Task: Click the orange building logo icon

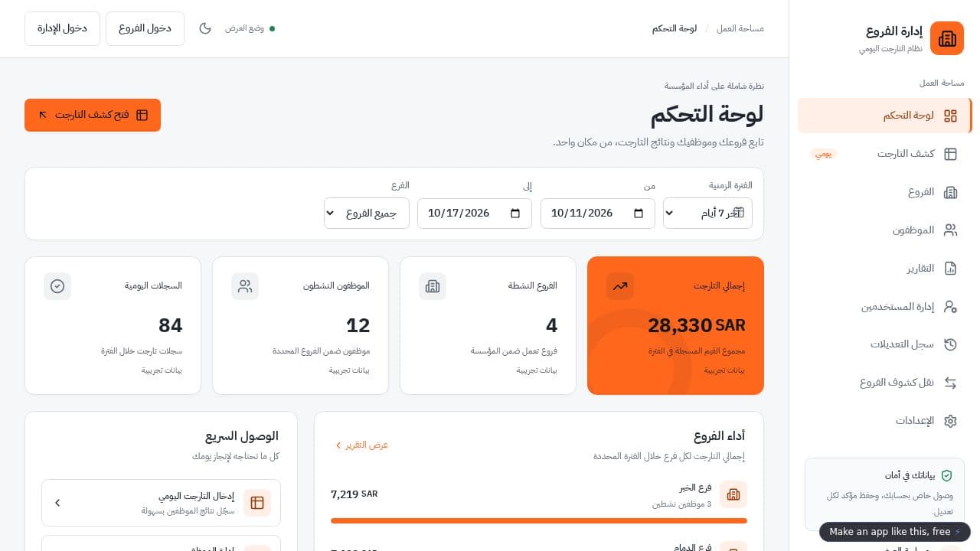Action: coord(947,38)
